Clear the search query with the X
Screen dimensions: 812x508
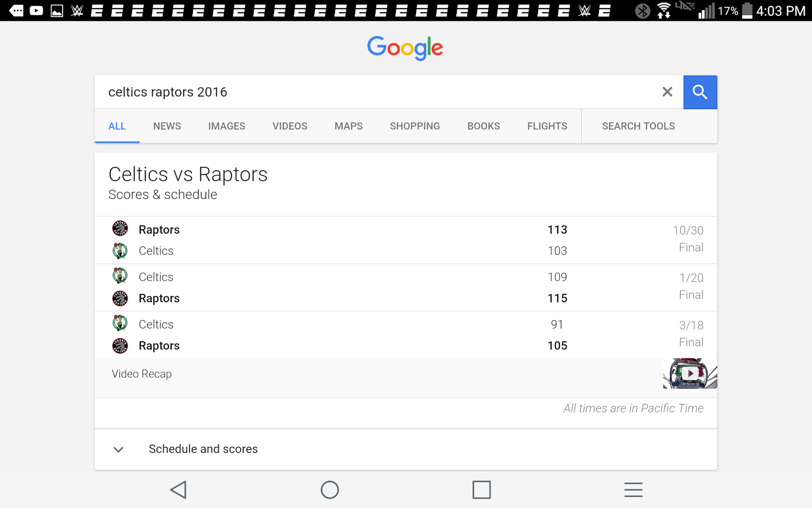tap(667, 92)
